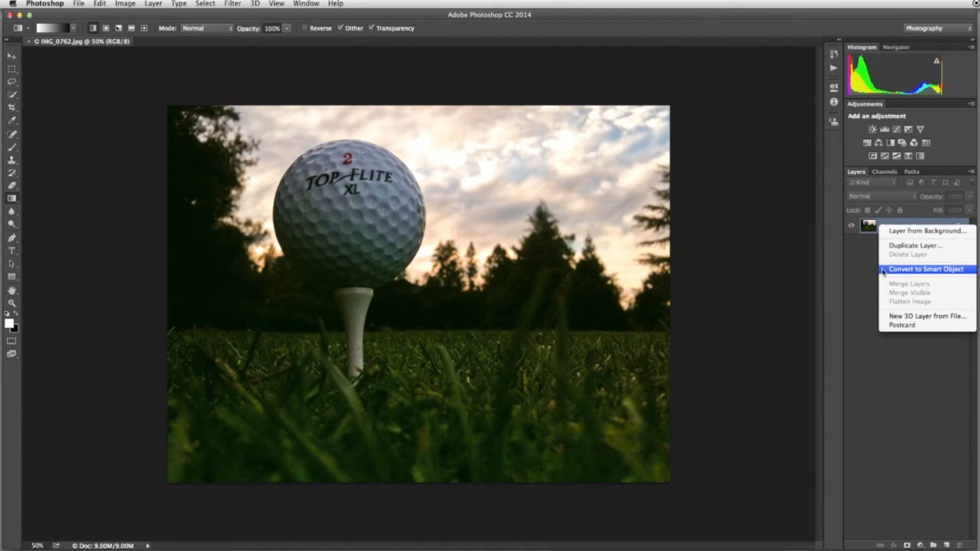Select the Hand tool

(x=12, y=290)
